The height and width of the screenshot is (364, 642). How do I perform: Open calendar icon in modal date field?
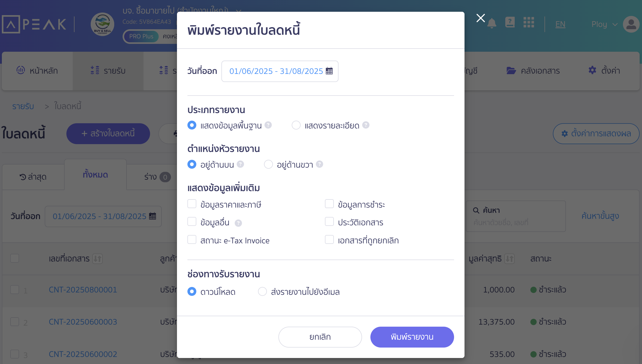(x=329, y=71)
